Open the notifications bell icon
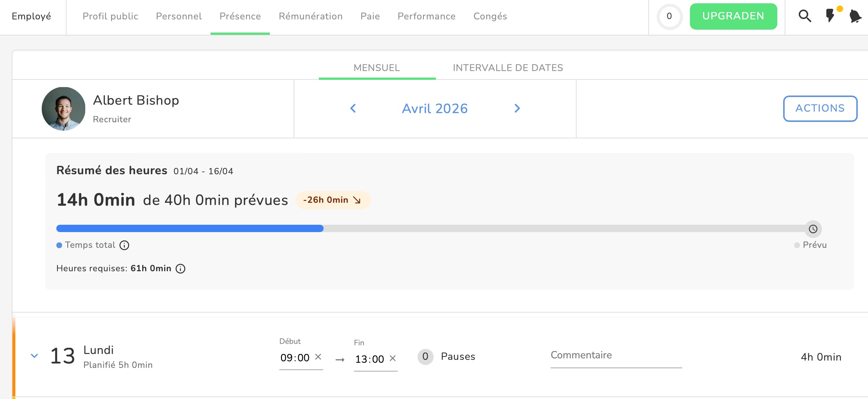 (x=855, y=16)
